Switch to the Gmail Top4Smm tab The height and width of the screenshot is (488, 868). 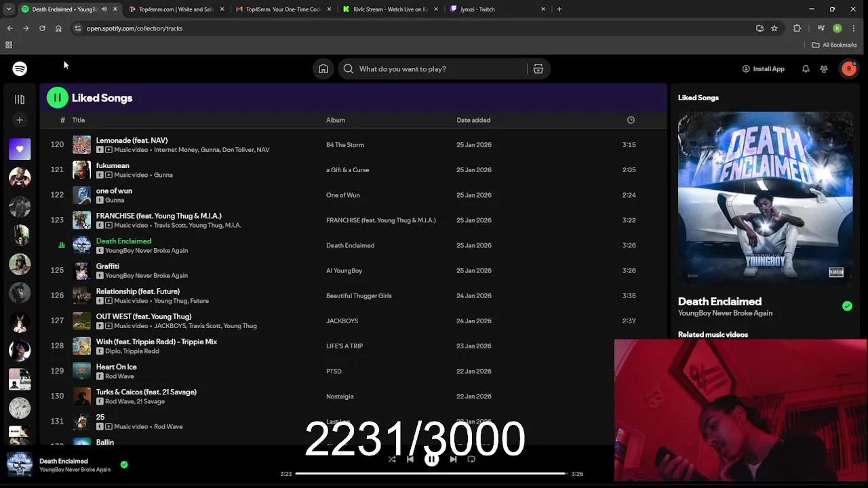[x=283, y=9]
